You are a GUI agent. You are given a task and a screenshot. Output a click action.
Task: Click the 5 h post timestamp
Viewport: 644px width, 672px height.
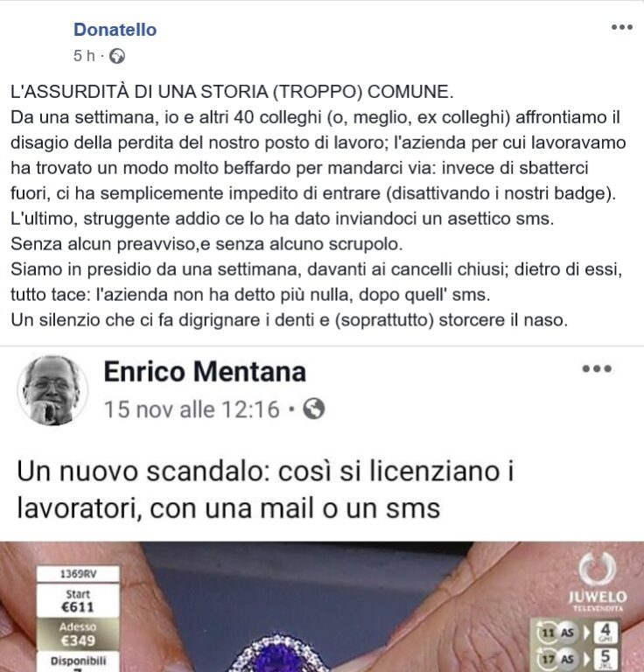tap(84, 56)
